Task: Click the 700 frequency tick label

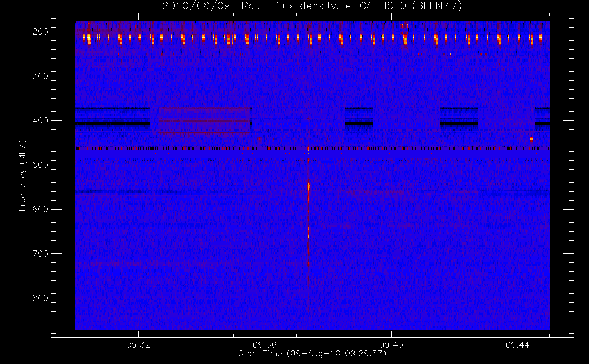Action: click(40, 254)
